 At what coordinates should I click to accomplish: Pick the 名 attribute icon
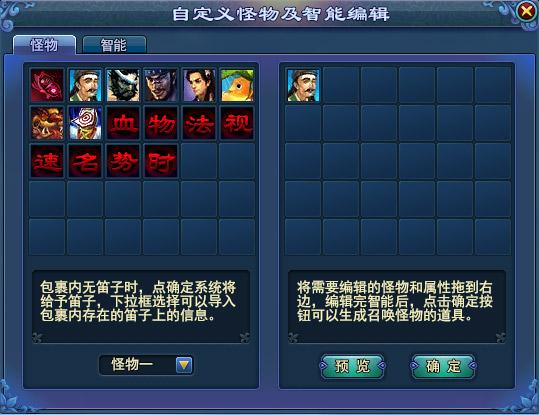click(85, 161)
